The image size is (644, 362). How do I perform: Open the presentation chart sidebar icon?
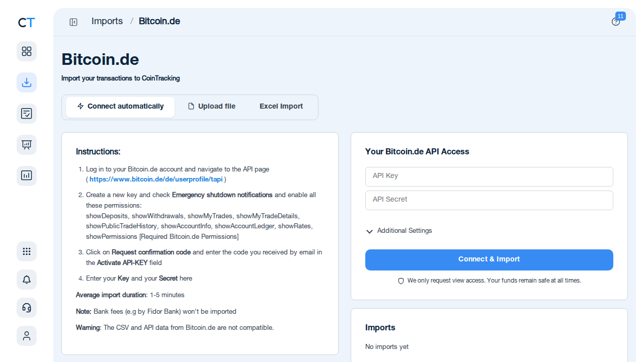[27, 145]
